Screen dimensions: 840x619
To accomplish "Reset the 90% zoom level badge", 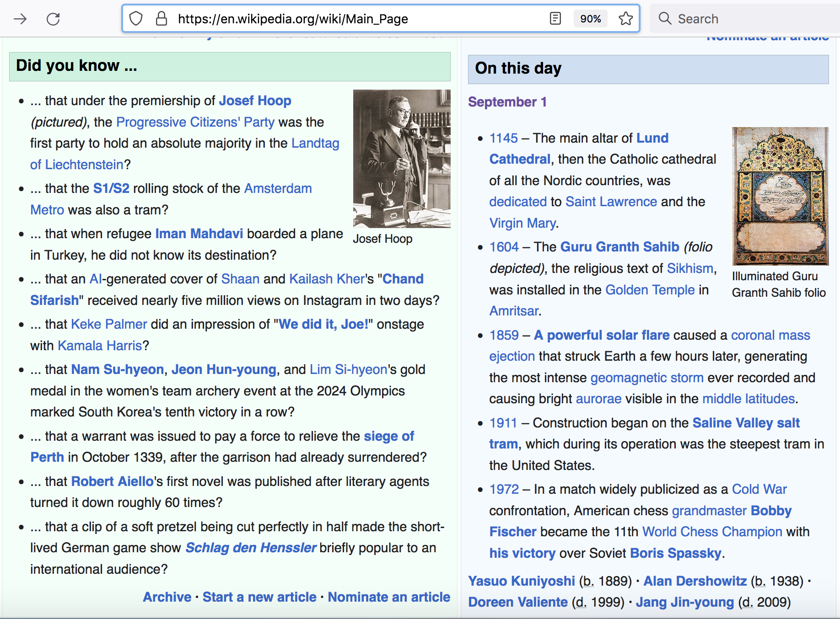I will [x=590, y=19].
